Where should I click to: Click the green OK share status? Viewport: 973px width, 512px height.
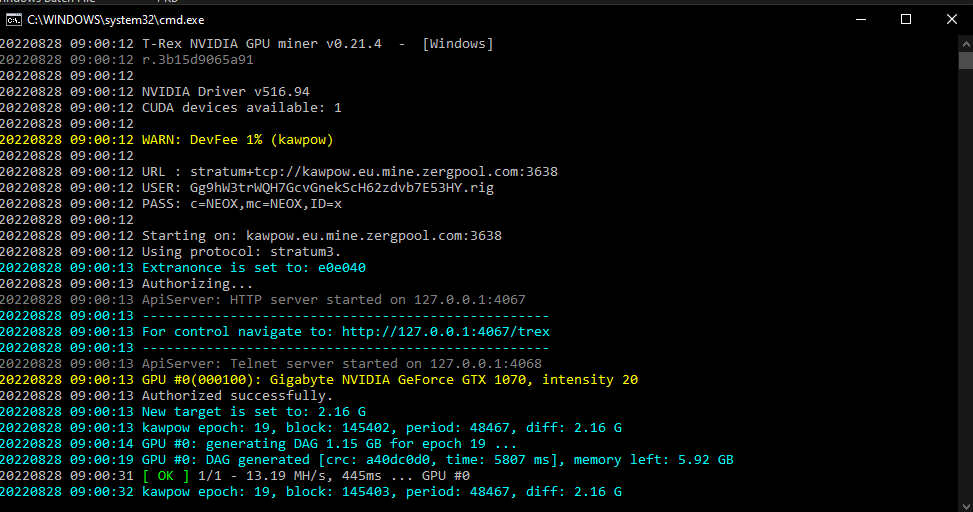(166, 476)
